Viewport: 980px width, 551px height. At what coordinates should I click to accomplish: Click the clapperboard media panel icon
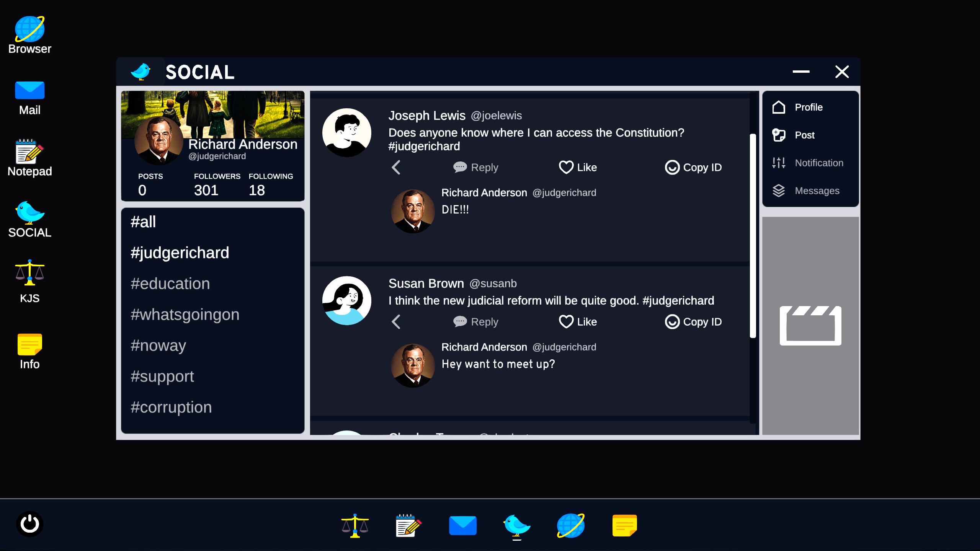tap(810, 326)
